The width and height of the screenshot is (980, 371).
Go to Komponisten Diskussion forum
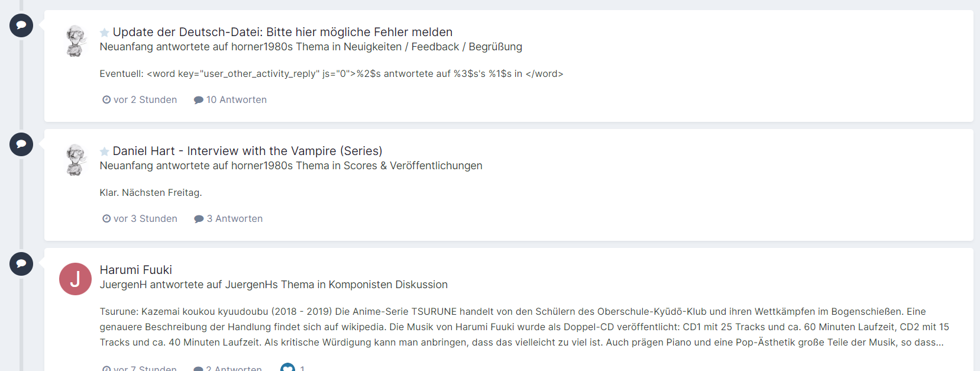tap(388, 285)
